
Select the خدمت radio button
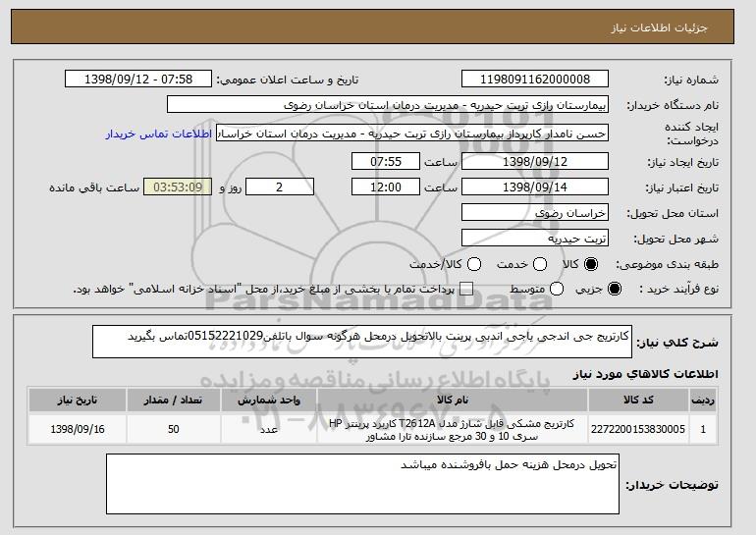[x=540, y=264]
